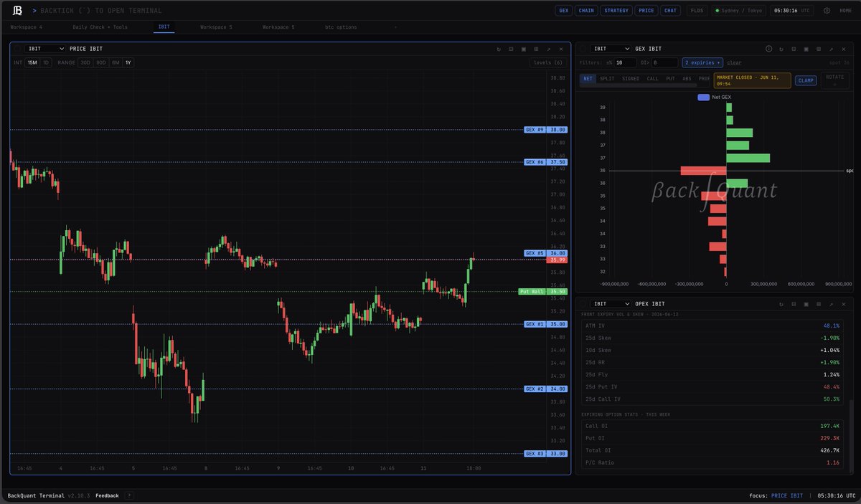Click the grid layout icon in PRICE IBIT header
The height and width of the screenshot is (504, 861).
(x=536, y=49)
